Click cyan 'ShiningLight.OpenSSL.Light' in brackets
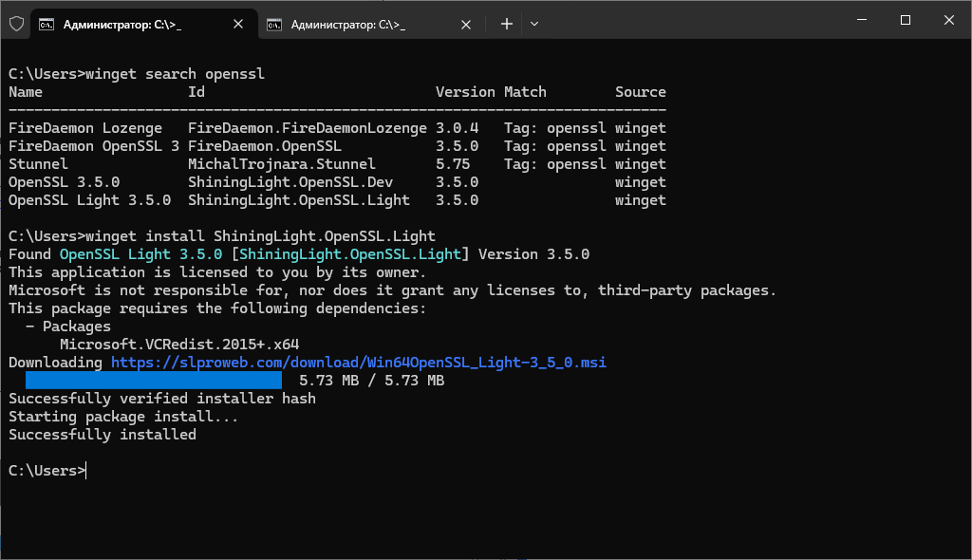This screenshot has width=972, height=560. pyautogui.click(x=350, y=254)
